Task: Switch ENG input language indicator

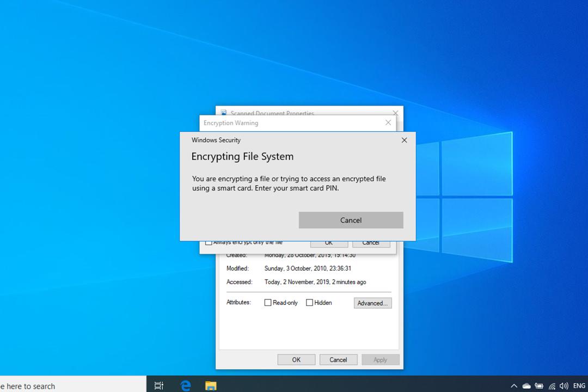Action: click(x=579, y=385)
